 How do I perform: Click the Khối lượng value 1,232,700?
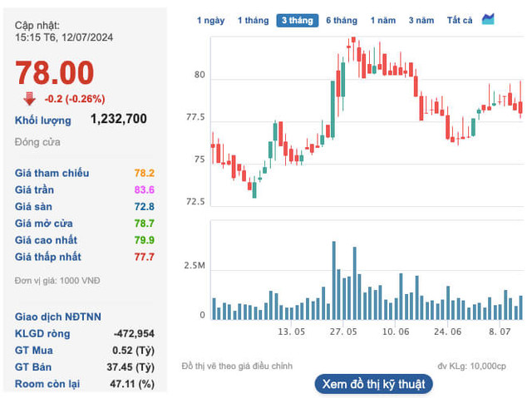coord(118,120)
